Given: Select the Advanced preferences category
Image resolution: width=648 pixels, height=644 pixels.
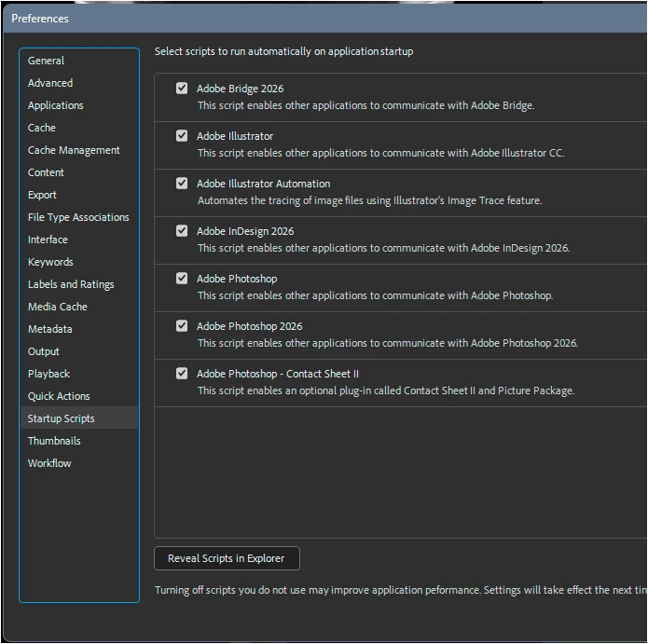Looking at the screenshot, I should 50,83.
